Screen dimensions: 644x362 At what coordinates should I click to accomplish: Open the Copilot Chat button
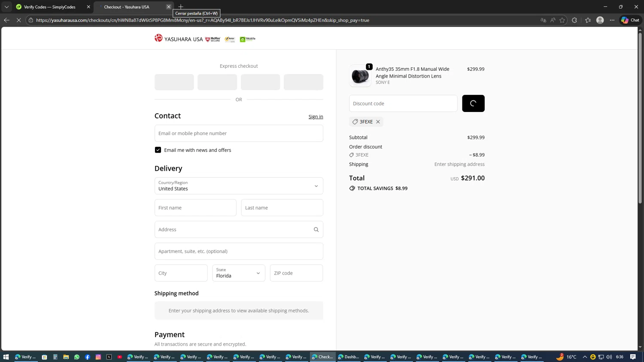click(x=630, y=20)
